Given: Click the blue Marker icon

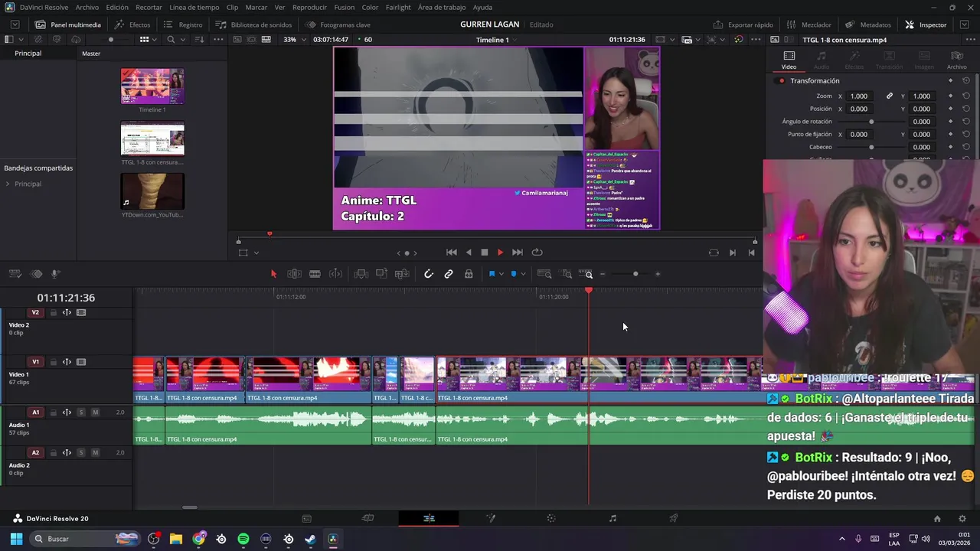Looking at the screenshot, I should [514, 274].
